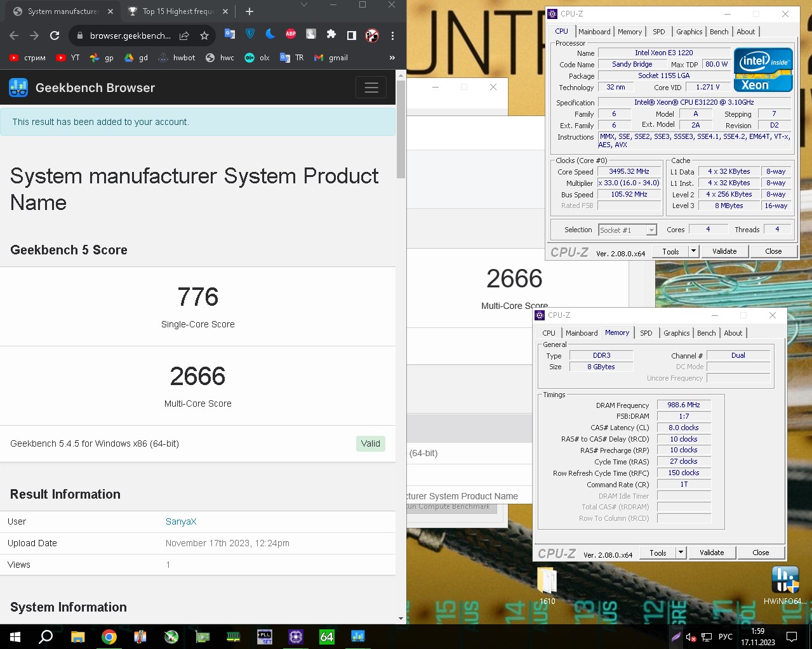
Task: Open the 'TR' translate bookmark
Action: pos(292,58)
